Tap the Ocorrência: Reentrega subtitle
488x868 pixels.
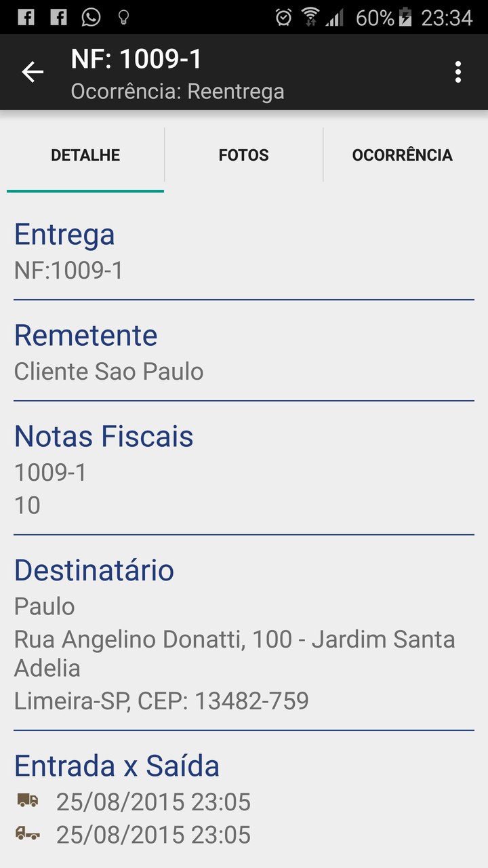click(x=178, y=92)
